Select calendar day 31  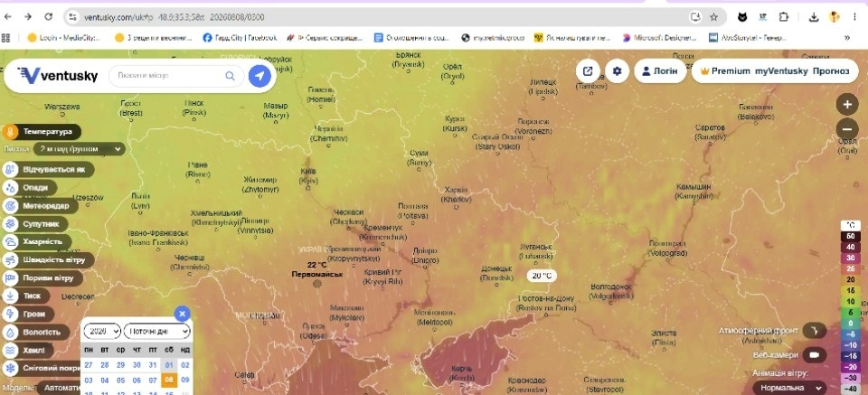point(153,364)
